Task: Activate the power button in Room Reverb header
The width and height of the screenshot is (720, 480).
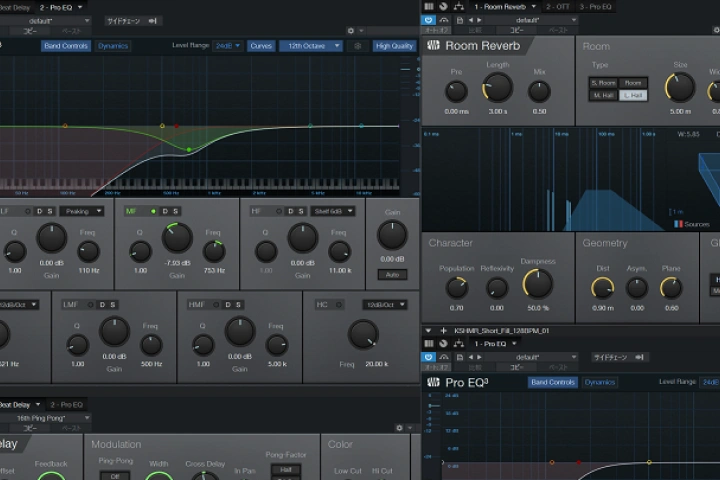Action: (428, 20)
